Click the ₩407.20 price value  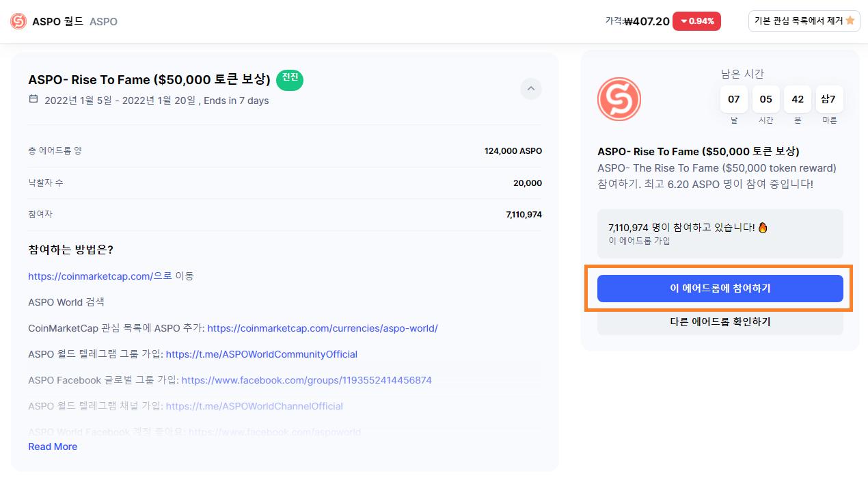(647, 21)
